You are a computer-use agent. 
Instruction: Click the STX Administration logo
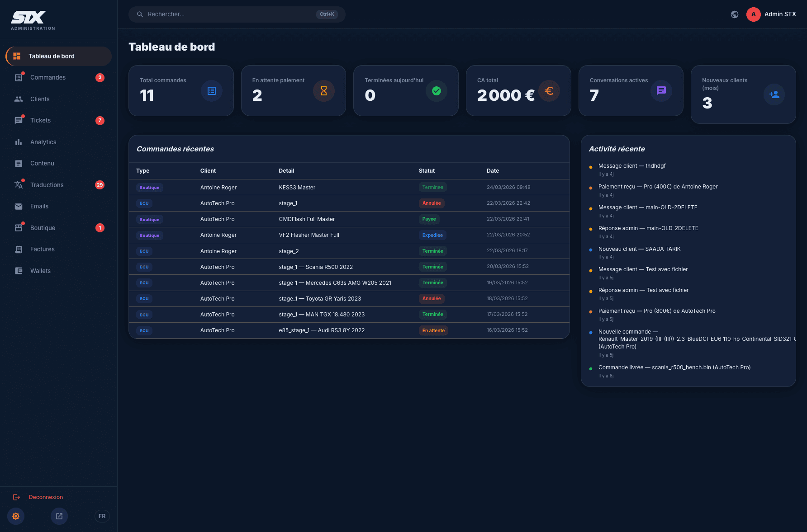point(33,20)
